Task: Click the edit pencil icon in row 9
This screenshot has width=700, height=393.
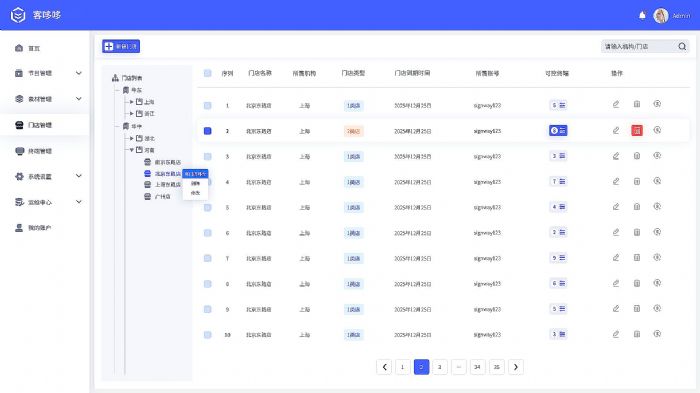Action: tap(616, 309)
